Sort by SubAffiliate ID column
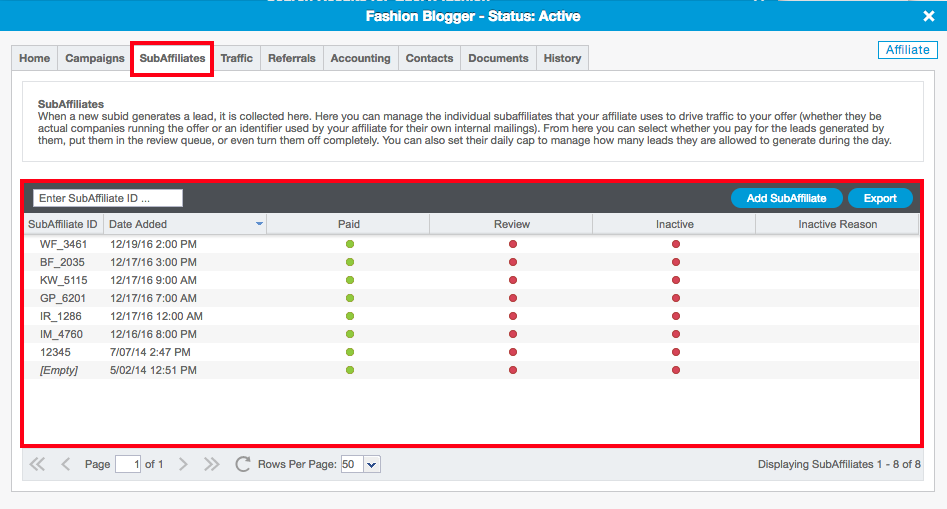Image resolution: width=947 pixels, height=509 pixels. pos(63,224)
